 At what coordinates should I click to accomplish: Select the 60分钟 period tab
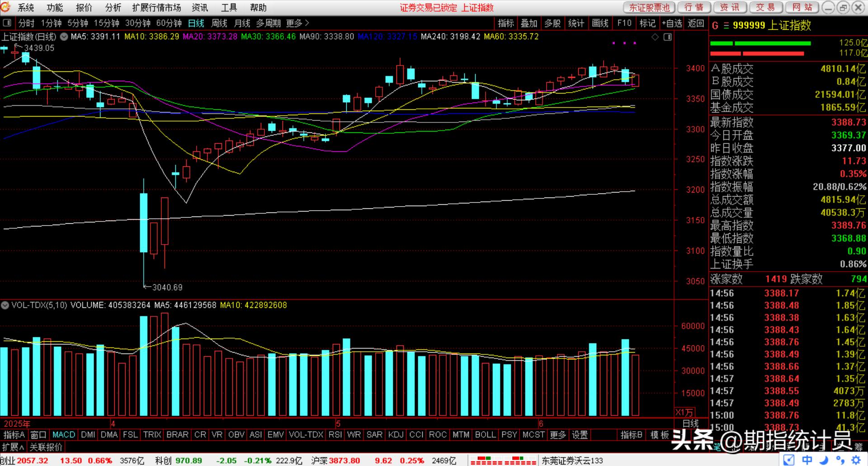[169, 23]
